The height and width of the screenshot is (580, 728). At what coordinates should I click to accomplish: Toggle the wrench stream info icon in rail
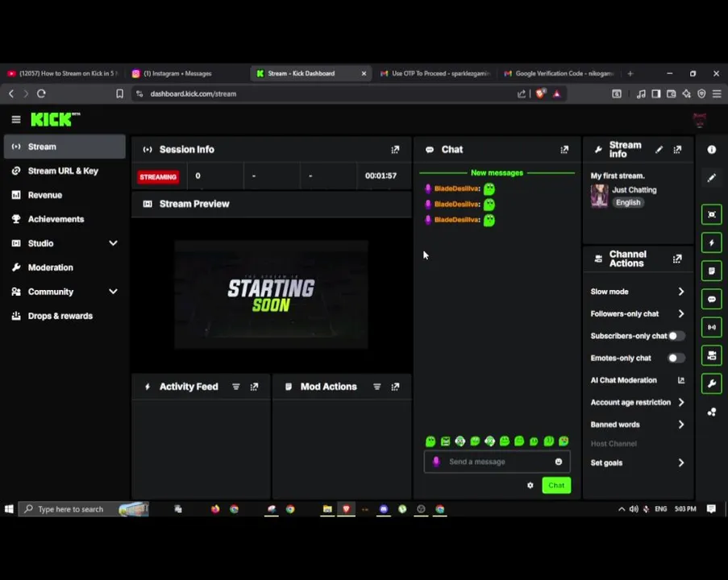[711, 383]
